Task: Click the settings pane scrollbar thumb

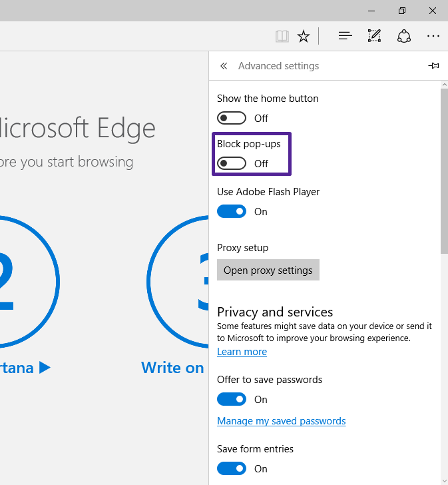Action: tap(444, 171)
